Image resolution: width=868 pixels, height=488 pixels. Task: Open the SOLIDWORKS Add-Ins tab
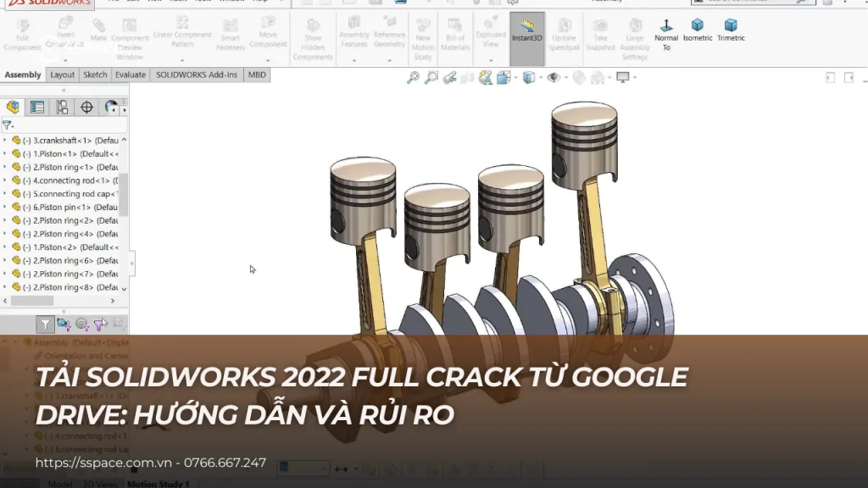(197, 75)
